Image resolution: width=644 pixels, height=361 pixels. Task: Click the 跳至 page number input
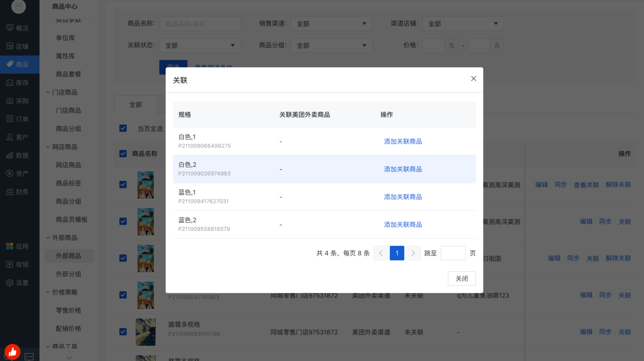tap(453, 253)
